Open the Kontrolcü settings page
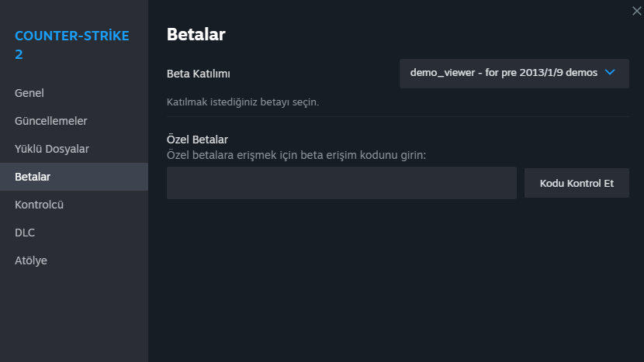The image size is (644, 362). [x=39, y=205]
